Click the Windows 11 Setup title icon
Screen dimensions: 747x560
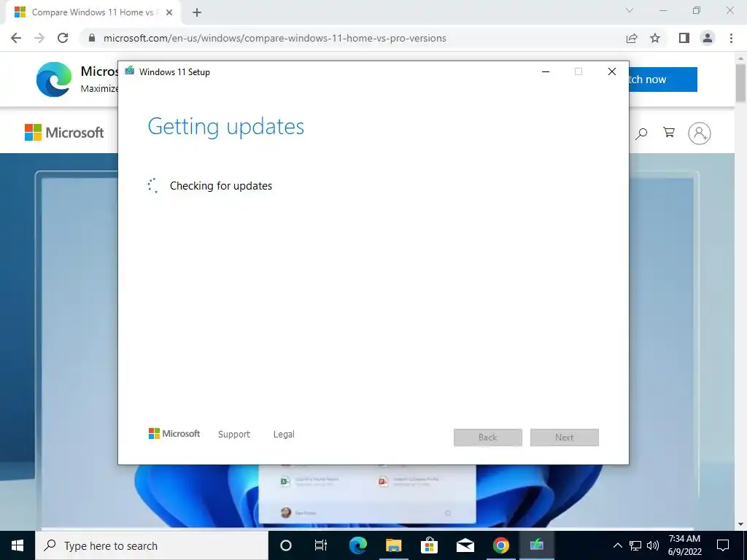(130, 71)
